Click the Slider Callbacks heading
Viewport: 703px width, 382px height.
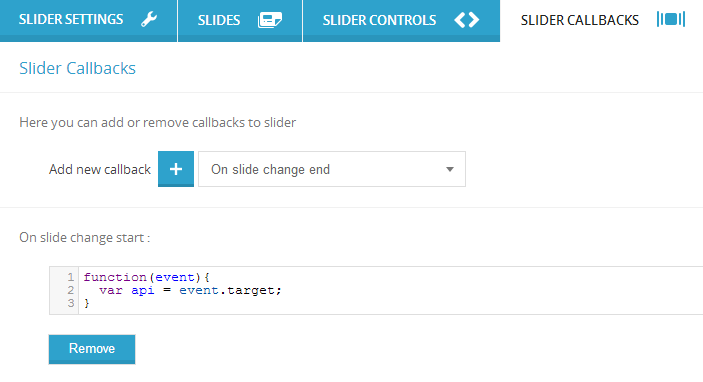coord(77,68)
